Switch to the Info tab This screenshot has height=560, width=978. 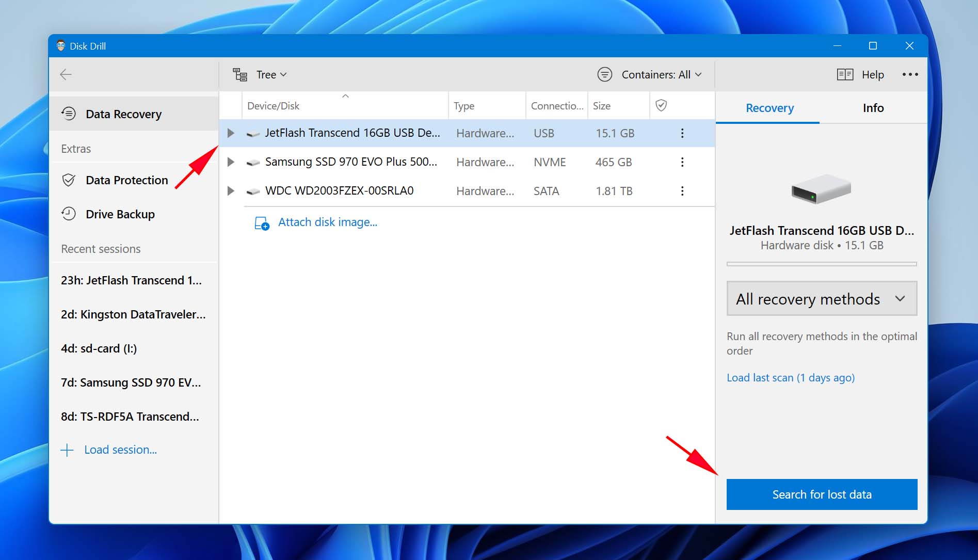click(x=873, y=108)
